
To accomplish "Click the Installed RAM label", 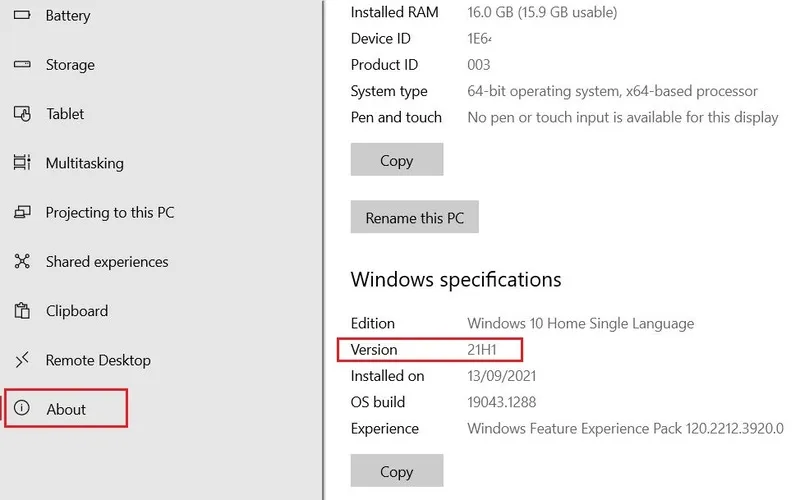I will pyautogui.click(x=394, y=12).
